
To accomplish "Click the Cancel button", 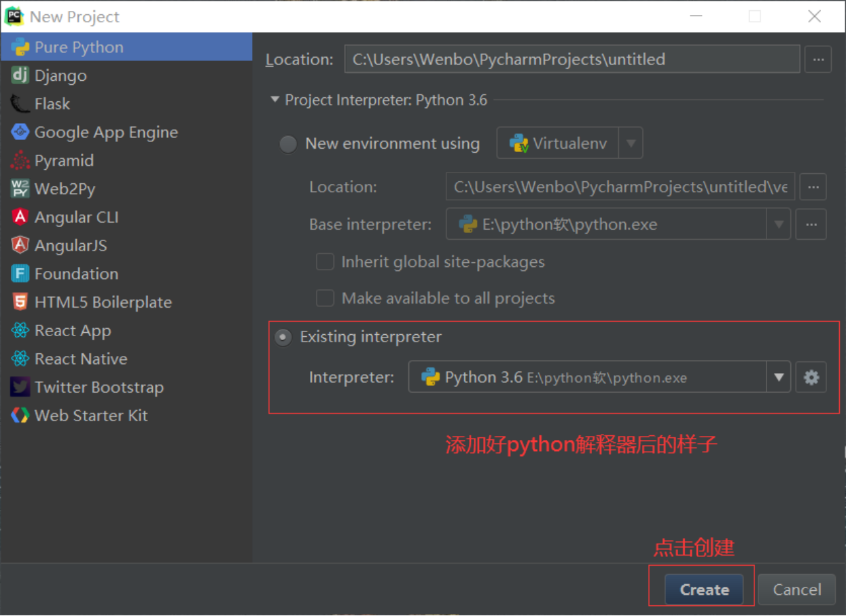I will (797, 590).
